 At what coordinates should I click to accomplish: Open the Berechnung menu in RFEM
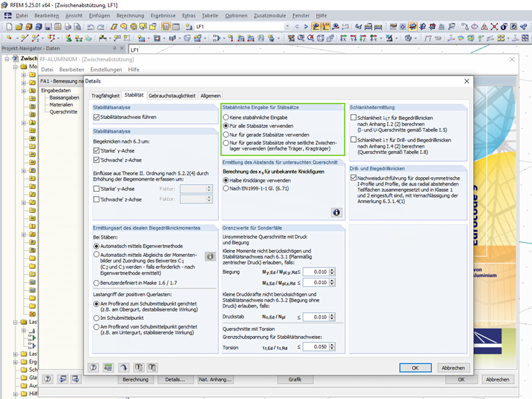coord(130,15)
